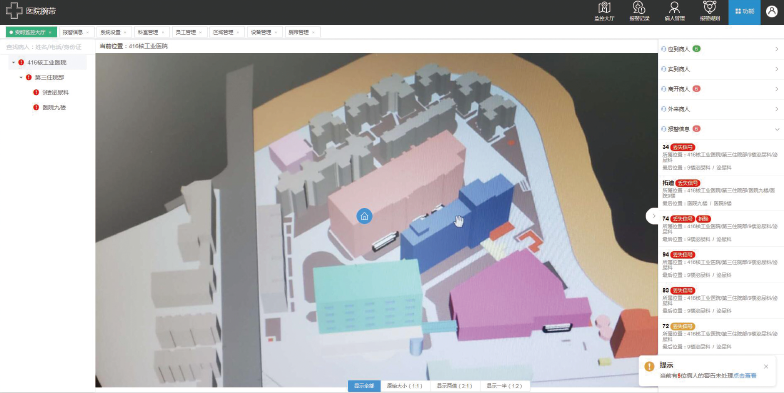Collapse the 第三住院部 tree node
Viewport: 784px width, 393px height.
click(21, 78)
